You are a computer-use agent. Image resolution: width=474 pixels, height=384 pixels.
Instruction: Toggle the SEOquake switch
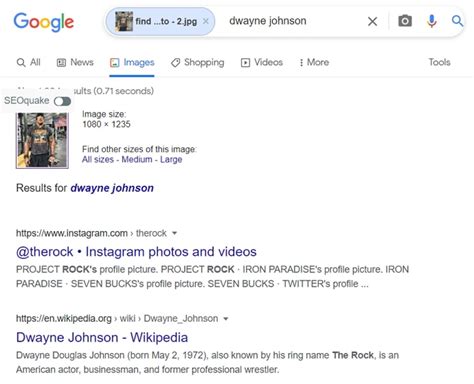click(62, 101)
